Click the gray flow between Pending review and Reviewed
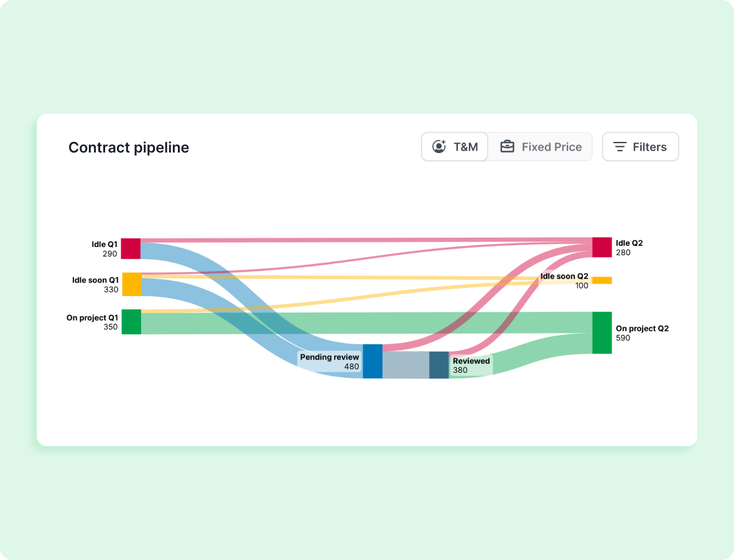Viewport: 734px width, 560px height. [x=406, y=365]
